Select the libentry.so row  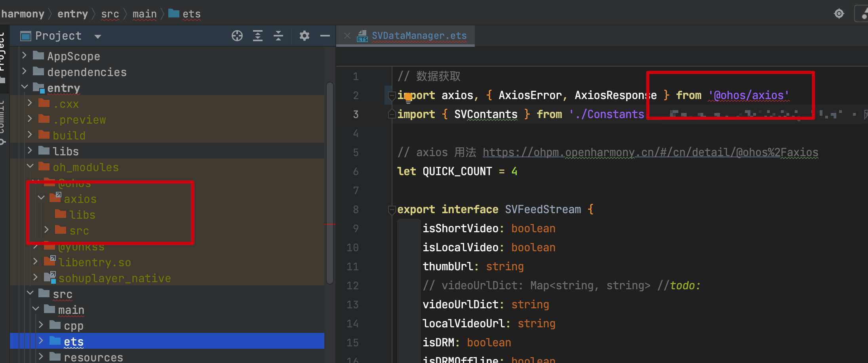coord(167,262)
